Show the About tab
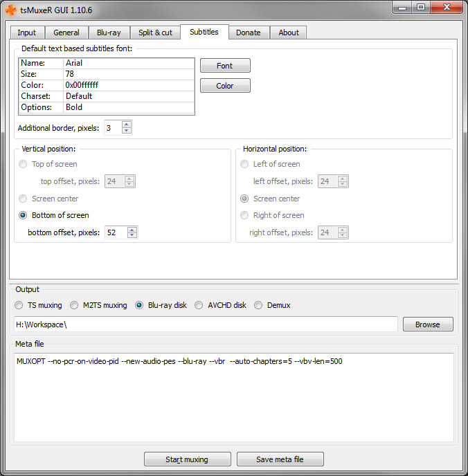The width and height of the screenshot is (468, 476). tap(289, 33)
